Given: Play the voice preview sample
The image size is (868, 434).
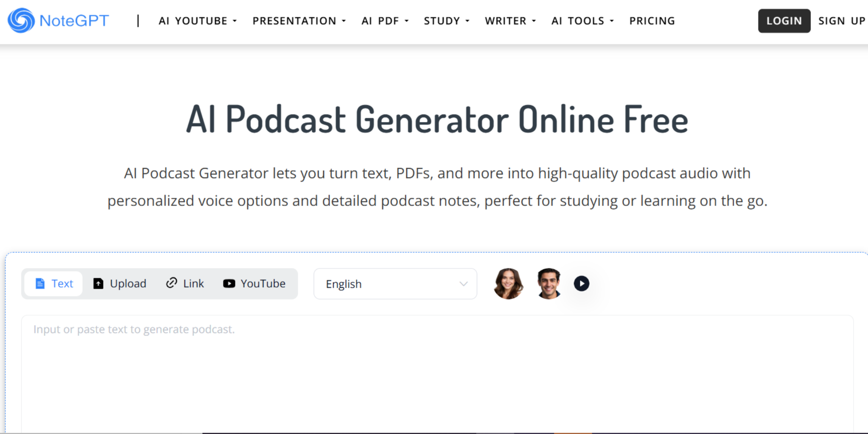Looking at the screenshot, I should (x=581, y=283).
